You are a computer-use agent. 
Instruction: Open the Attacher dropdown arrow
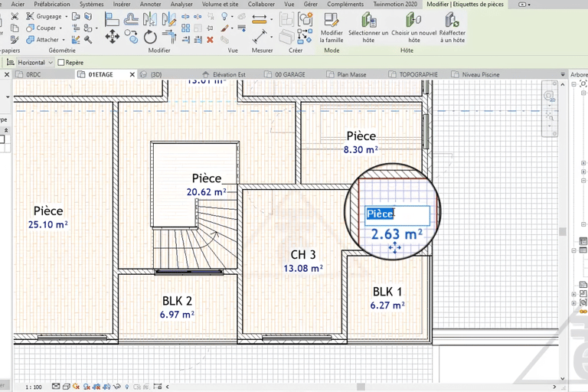click(x=64, y=39)
